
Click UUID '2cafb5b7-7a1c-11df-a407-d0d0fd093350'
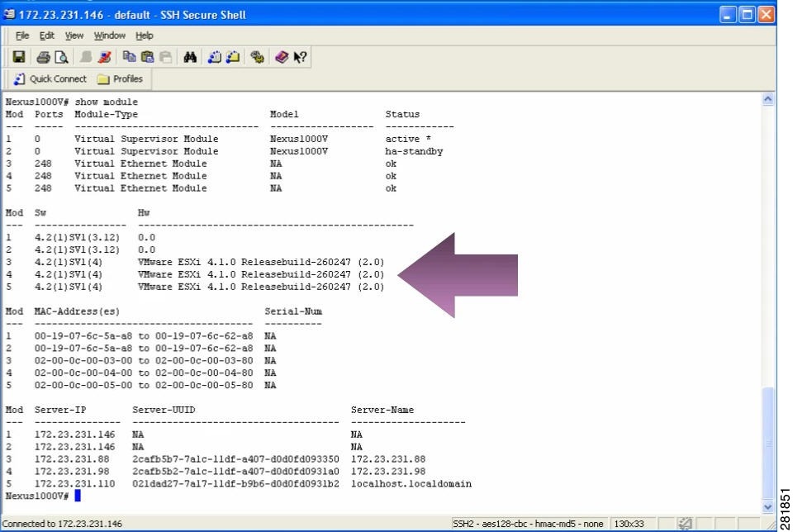coord(235,459)
